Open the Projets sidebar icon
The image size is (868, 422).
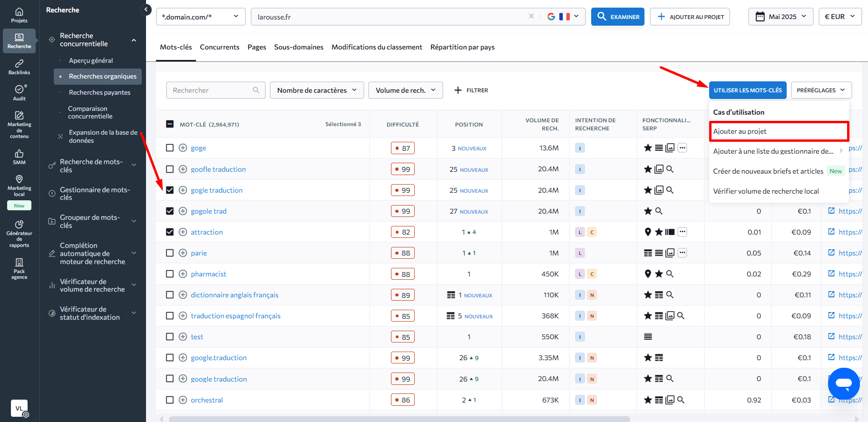coord(19,15)
